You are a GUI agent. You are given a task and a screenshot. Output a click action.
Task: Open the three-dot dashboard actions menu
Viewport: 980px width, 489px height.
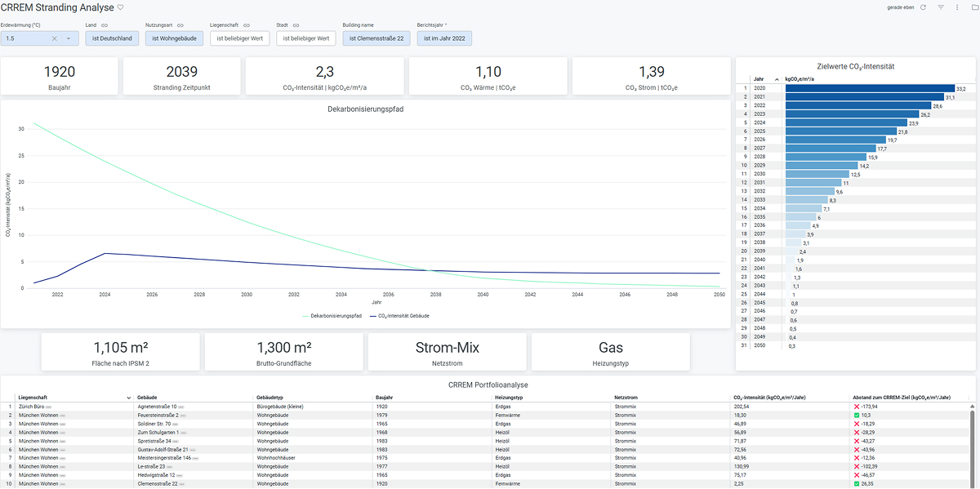[x=956, y=7]
